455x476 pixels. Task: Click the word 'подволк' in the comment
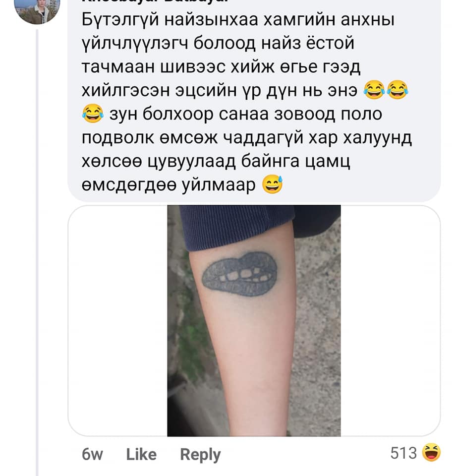click(x=118, y=138)
